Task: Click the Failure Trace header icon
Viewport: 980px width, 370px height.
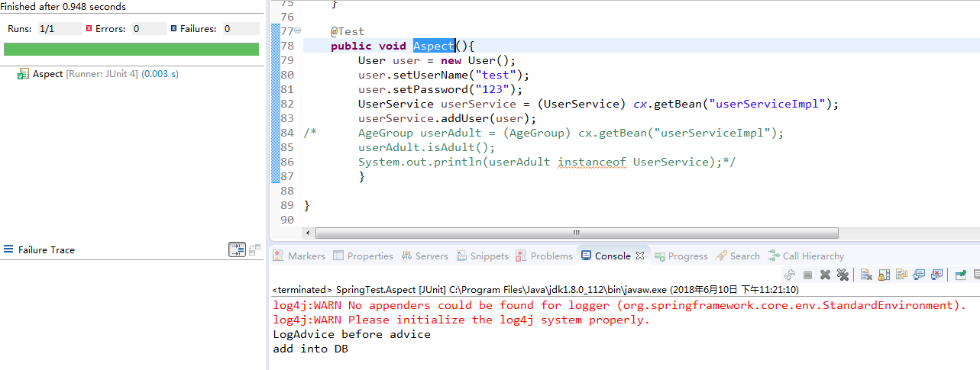Action: click(x=8, y=249)
